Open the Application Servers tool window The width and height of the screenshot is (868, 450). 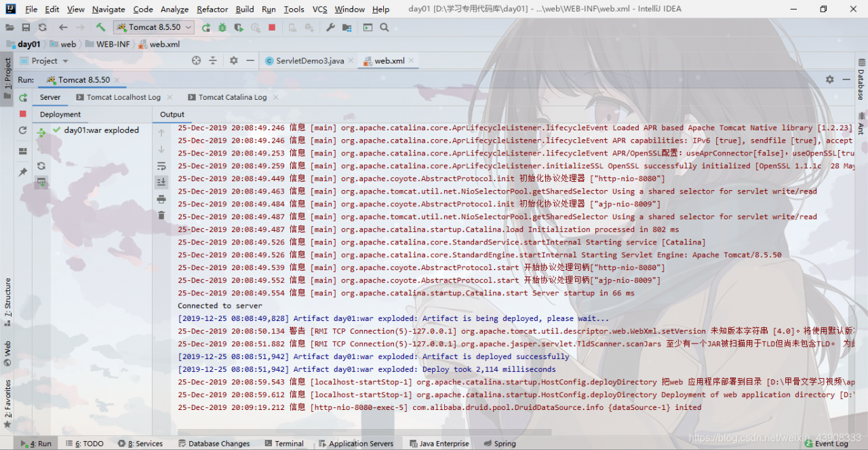click(x=355, y=443)
